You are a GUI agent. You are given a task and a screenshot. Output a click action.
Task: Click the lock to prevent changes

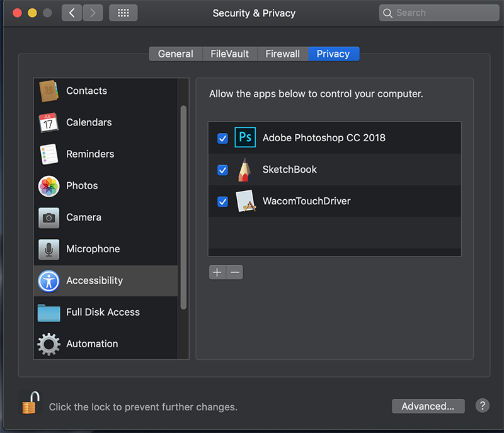[x=30, y=403]
